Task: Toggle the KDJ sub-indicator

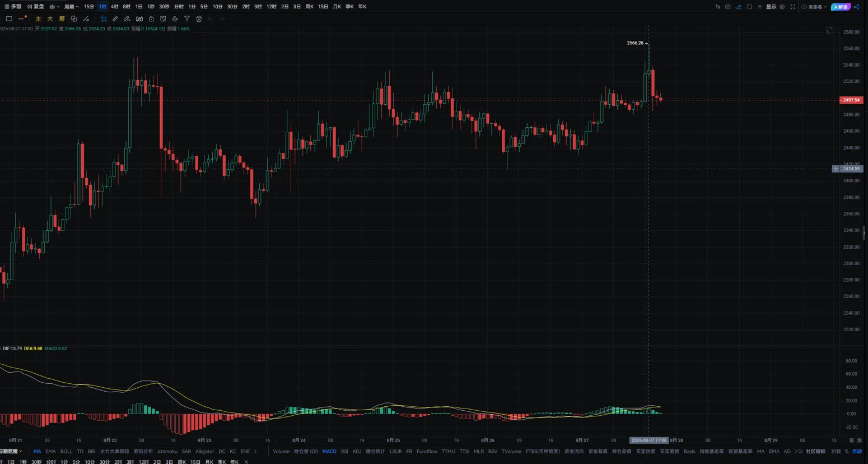Action: click(x=357, y=451)
